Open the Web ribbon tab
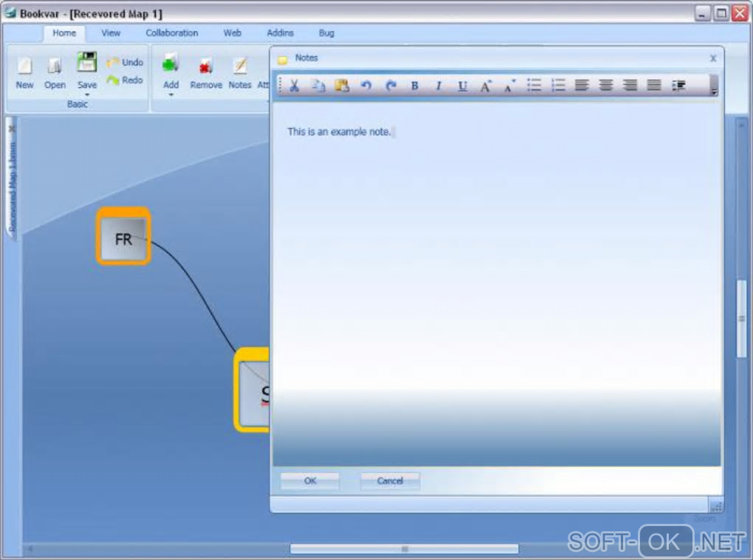The height and width of the screenshot is (560, 753). click(232, 33)
